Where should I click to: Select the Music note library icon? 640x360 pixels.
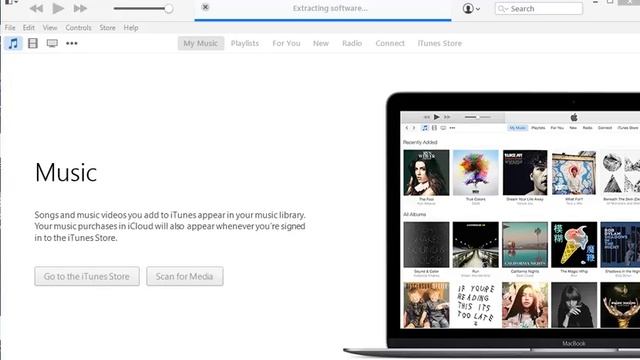pos(13,43)
